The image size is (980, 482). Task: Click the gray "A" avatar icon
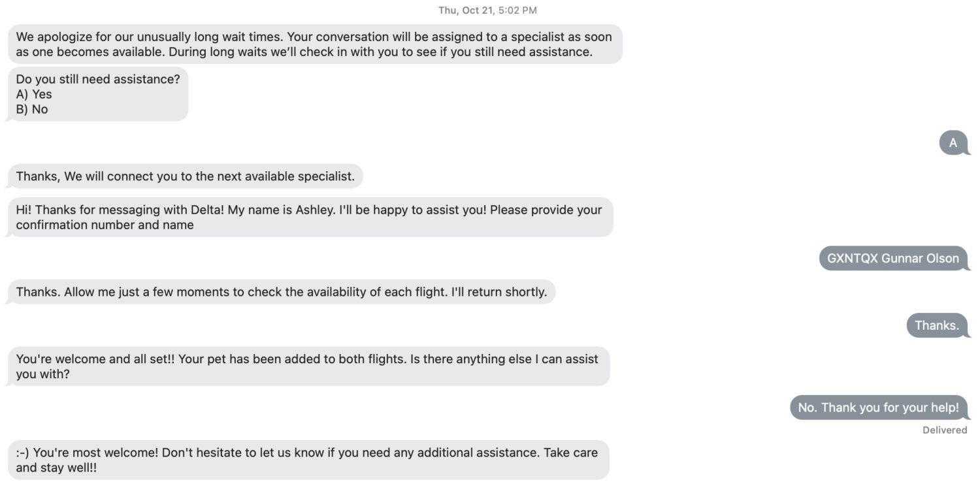[954, 142]
